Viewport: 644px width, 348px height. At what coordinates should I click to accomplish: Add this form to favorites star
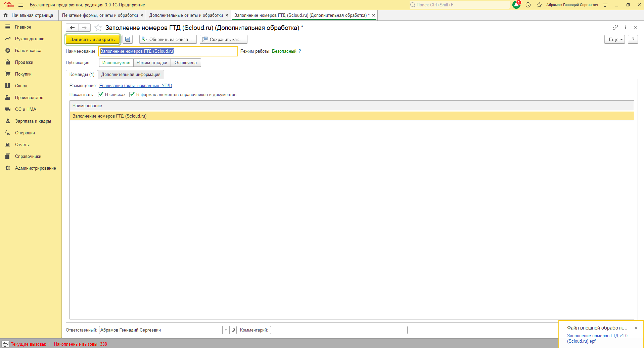tap(98, 28)
